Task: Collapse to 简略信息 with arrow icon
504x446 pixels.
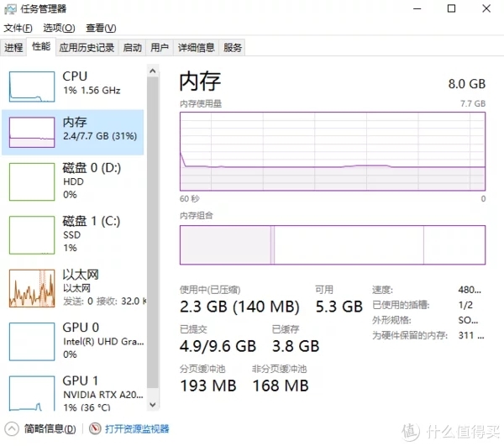Action: pos(12,428)
